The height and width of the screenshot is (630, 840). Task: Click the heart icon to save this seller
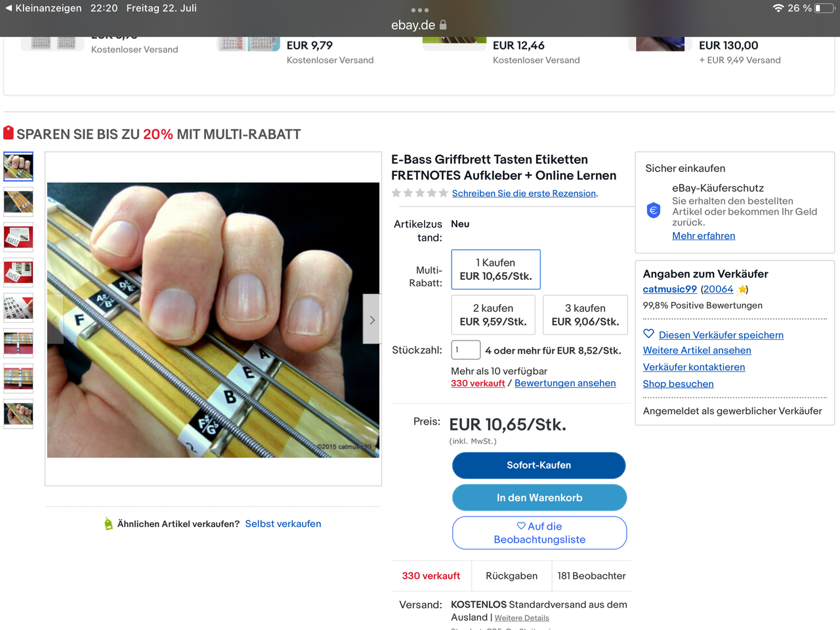(648, 333)
